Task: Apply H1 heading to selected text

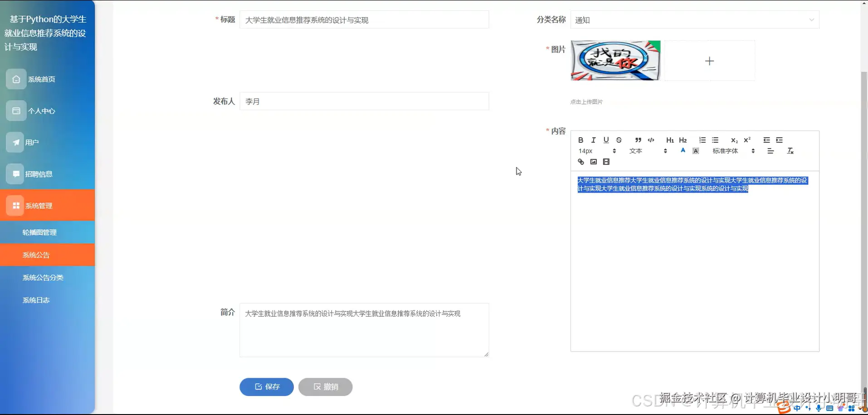Action: pos(670,140)
